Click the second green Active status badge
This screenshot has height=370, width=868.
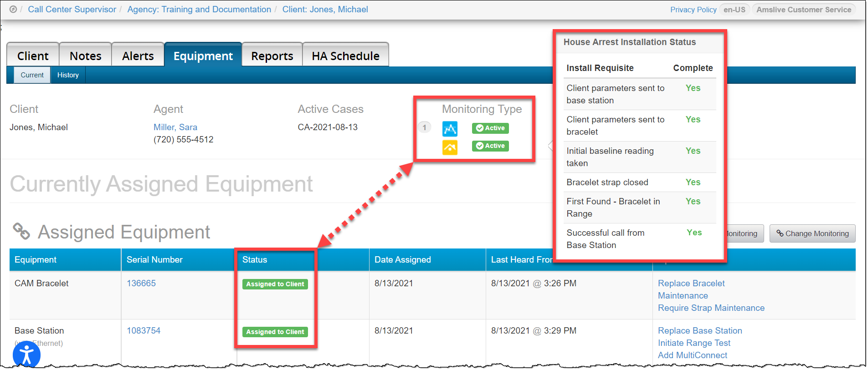[x=490, y=146]
